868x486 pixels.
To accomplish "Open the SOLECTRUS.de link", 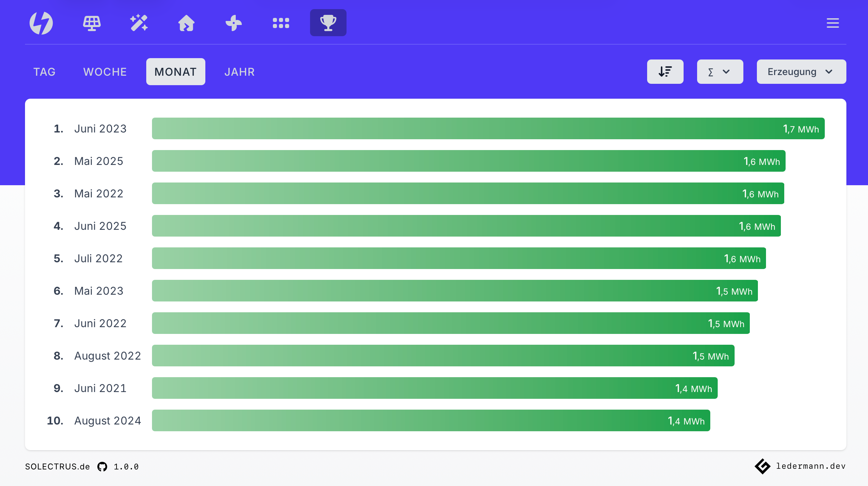I will click(57, 466).
